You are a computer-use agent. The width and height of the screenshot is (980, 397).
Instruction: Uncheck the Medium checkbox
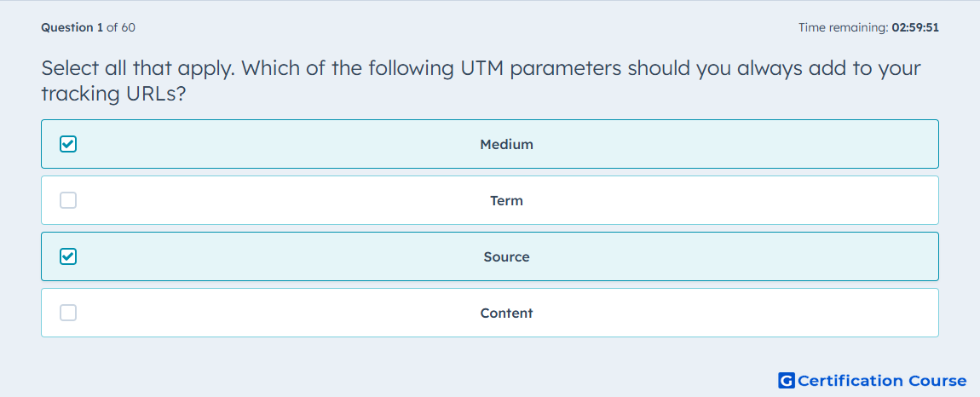coord(68,145)
